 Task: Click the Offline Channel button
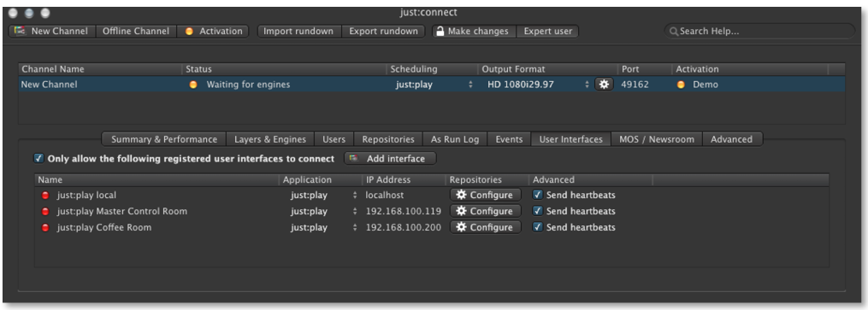[136, 32]
